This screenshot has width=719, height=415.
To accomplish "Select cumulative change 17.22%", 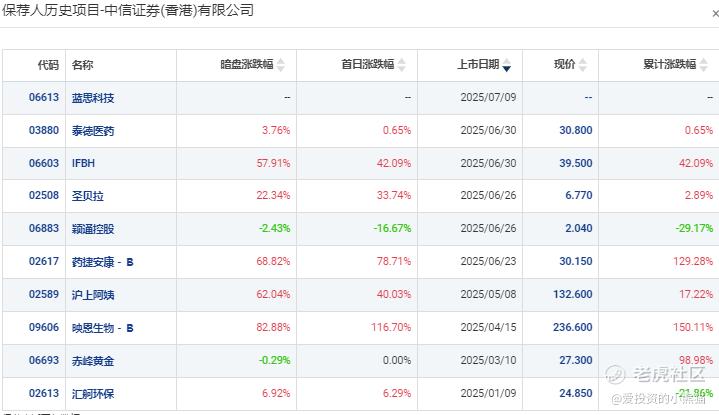I will point(696,294).
